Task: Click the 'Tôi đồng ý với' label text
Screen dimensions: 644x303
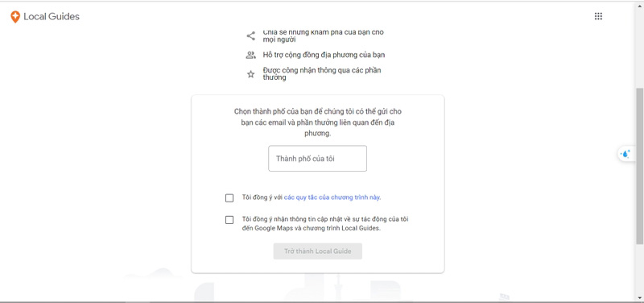Action: [x=262, y=197]
